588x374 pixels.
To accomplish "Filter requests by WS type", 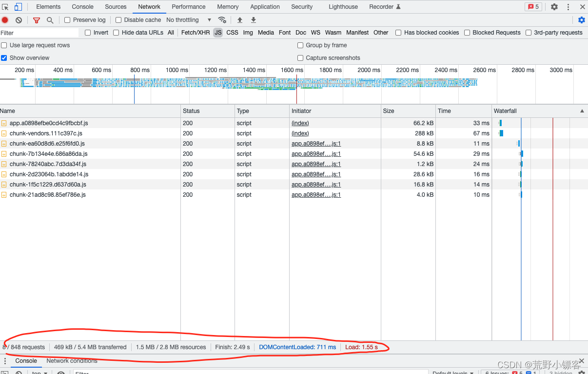I will click(315, 33).
